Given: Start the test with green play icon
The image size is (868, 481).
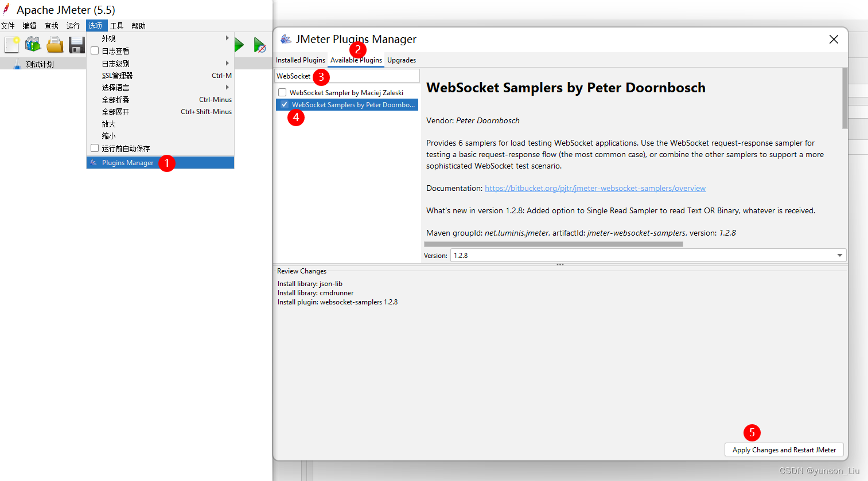Looking at the screenshot, I should 239,45.
